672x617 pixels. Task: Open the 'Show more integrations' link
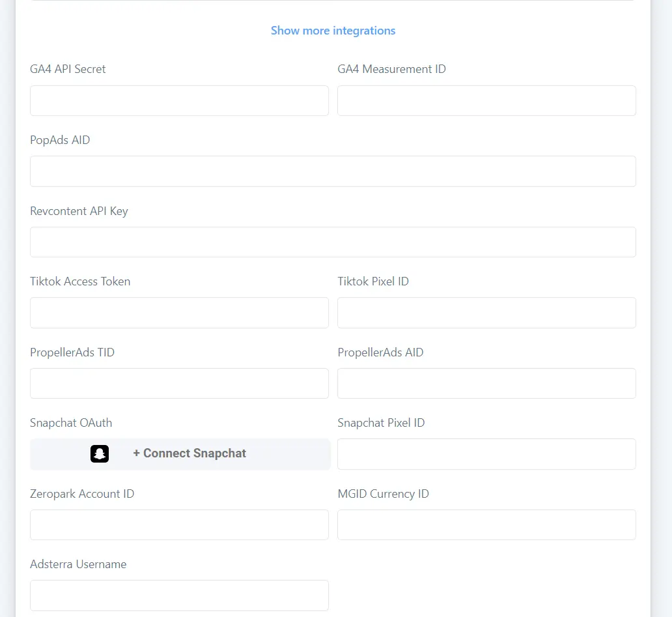pos(333,31)
